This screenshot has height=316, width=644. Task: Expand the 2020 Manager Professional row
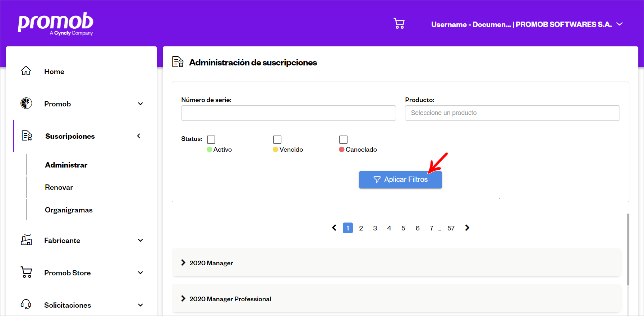tap(396, 299)
